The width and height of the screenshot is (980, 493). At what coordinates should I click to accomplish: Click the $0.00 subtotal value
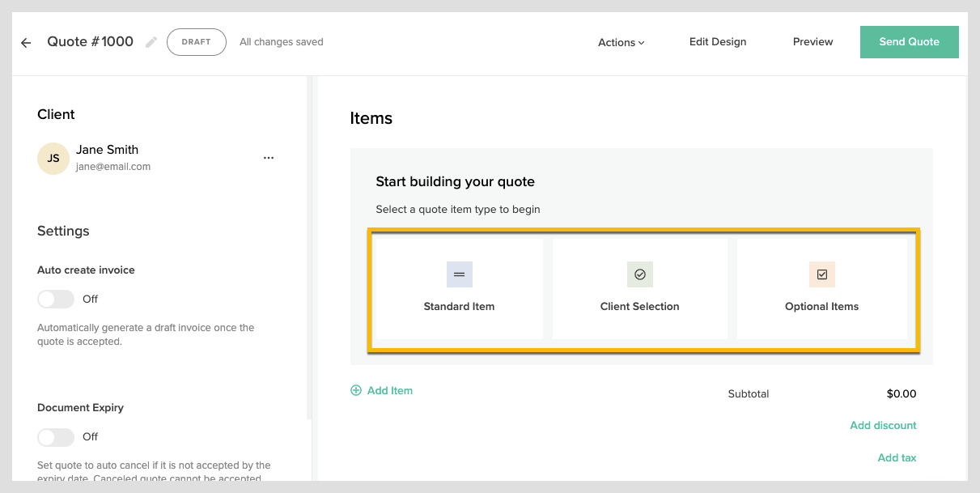click(902, 394)
